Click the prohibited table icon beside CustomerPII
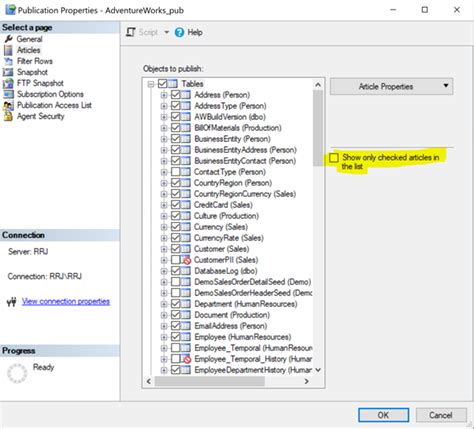This screenshot has width=474, height=429. pyautogui.click(x=186, y=260)
